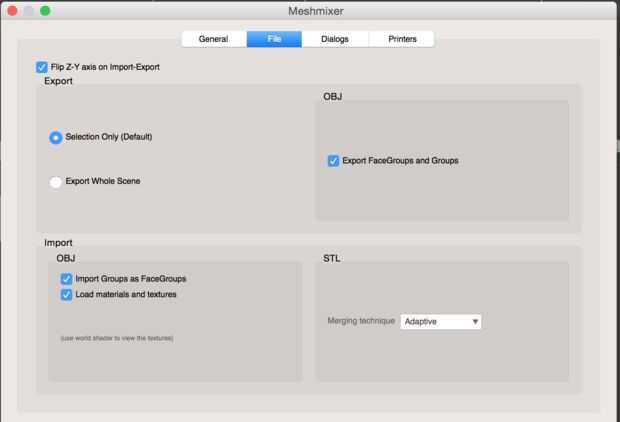
Task: Close the Meshmixer preferences window
Action: tap(12, 11)
